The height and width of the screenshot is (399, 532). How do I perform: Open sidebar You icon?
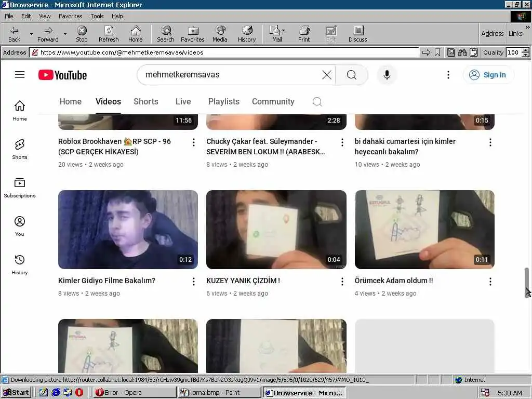(20, 226)
